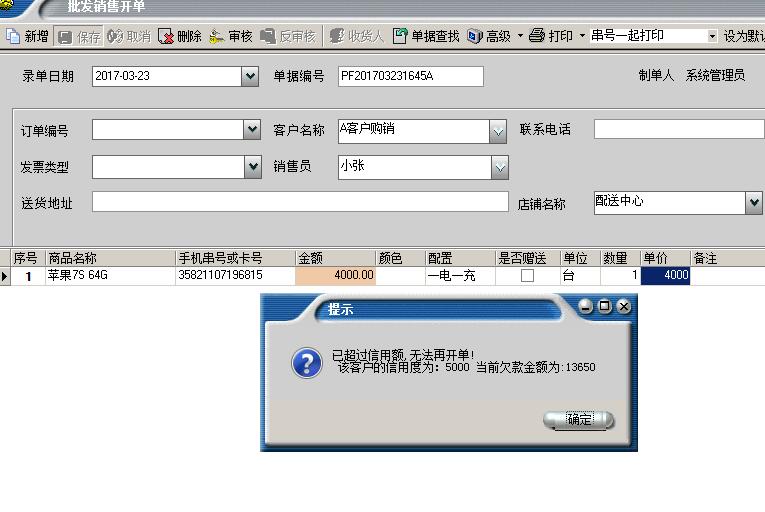Click 确定 in the 提示 dialog
Screen dimensions: 765x512
pyautogui.click(x=579, y=419)
